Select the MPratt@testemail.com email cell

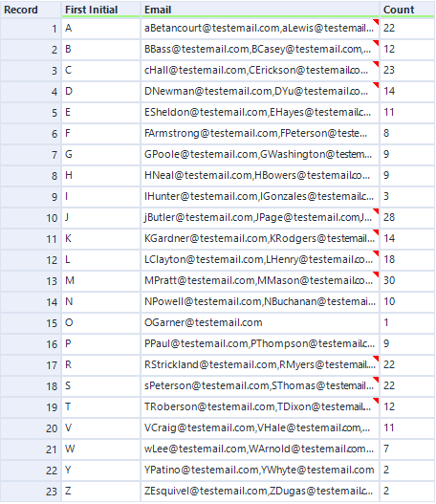coord(260,281)
